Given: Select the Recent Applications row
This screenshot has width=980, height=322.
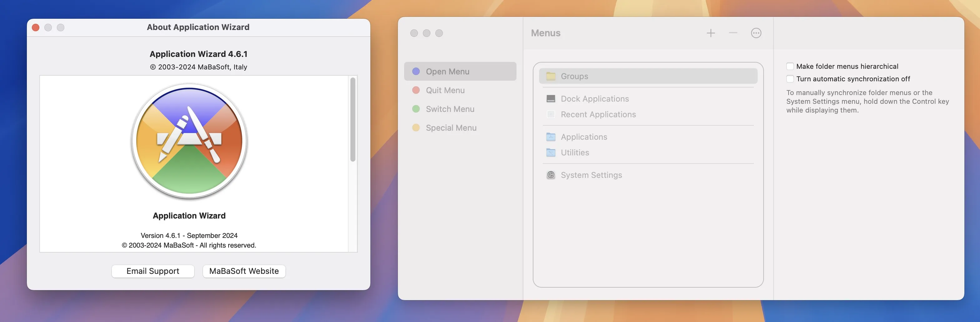Looking at the screenshot, I should [648, 114].
